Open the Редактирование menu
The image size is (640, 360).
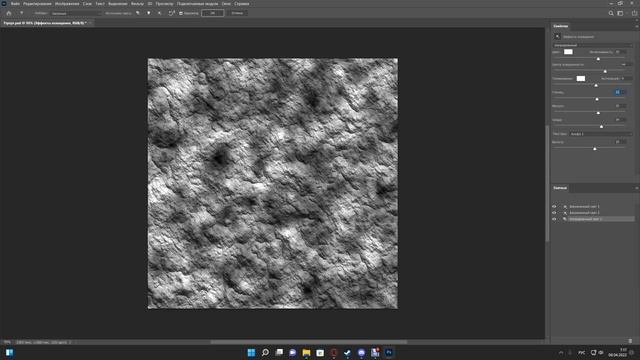(37, 4)
